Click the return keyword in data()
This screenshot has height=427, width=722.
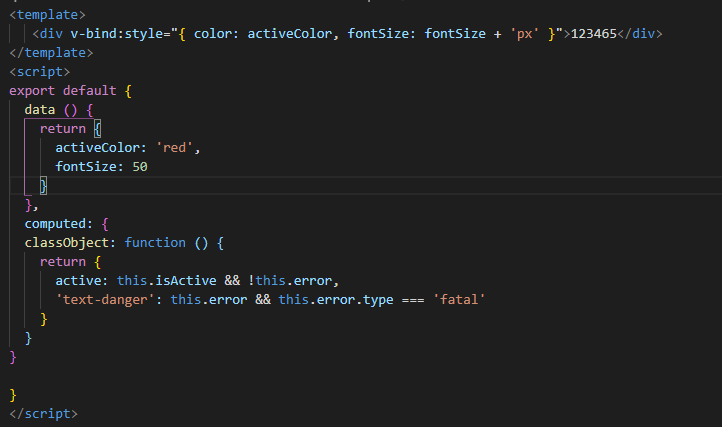(63, 129)
